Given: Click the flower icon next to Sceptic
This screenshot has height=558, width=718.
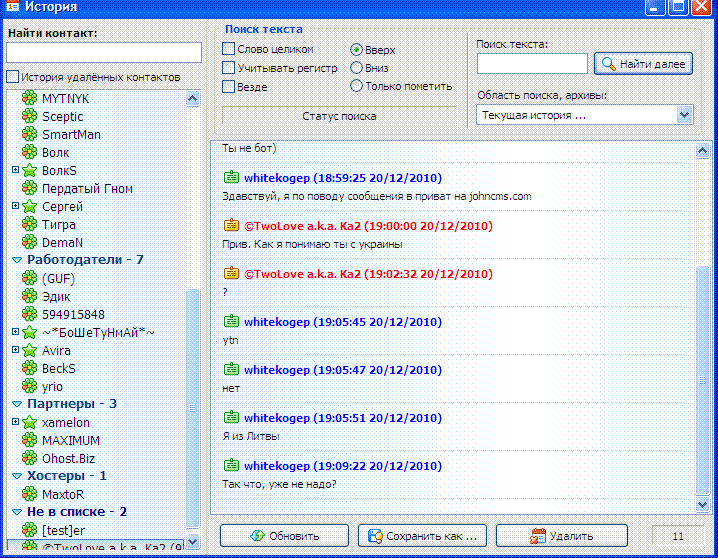Looking at the screenshot, I should point(29,117).
